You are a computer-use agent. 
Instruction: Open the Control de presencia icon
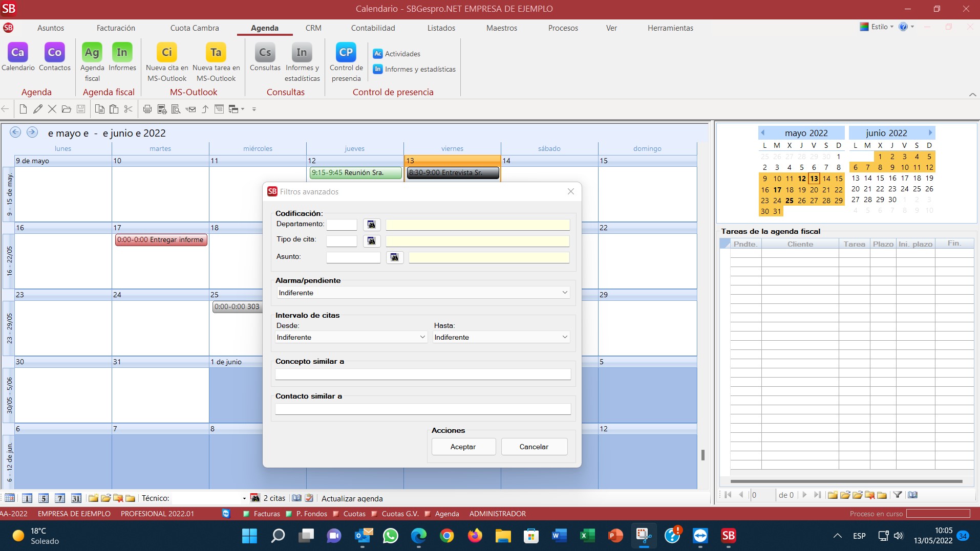coord(346,53)
